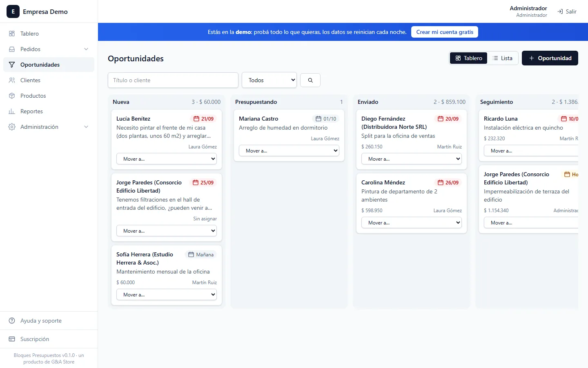
Task: Open Productos in the sidebar
Action: [49, 96]
